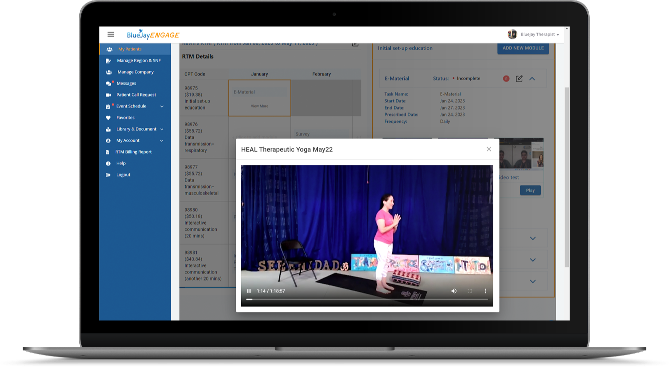The width and height of the screenshot is (669, 367).
Task: Click the Help info icon in the sidebar
Action: (108, 163)
